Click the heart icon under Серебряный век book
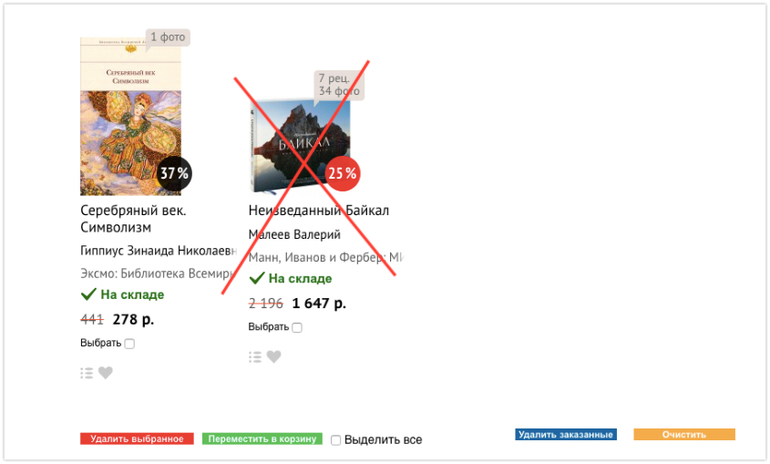770x464 pixels. (106, 373)
